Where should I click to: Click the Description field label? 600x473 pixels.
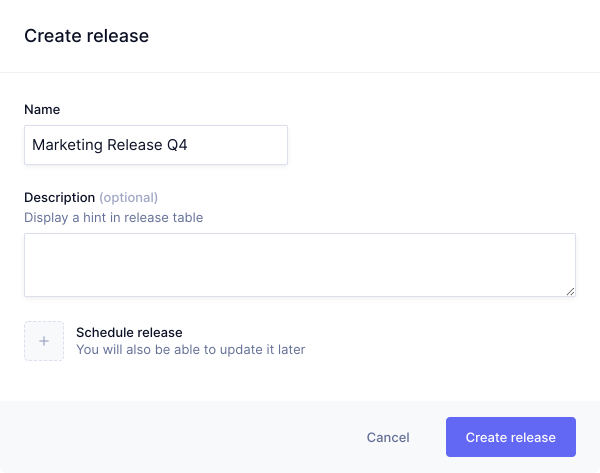(59, 197)
